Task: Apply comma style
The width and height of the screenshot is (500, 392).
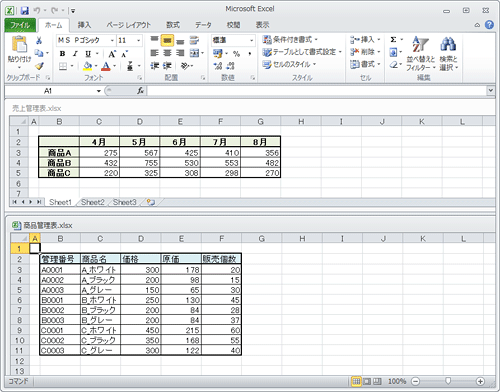Action: (250, 54)
